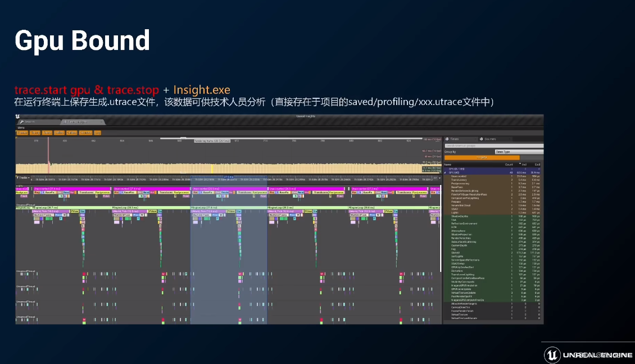Select the TAA timer row
Image resolution: width=635 pixels, height=364 pixels.
click(x=493, y=220)
